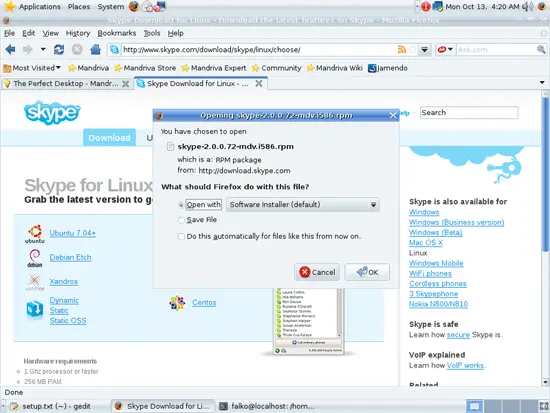Click the Download tab on Skype page

coord(109,138)
